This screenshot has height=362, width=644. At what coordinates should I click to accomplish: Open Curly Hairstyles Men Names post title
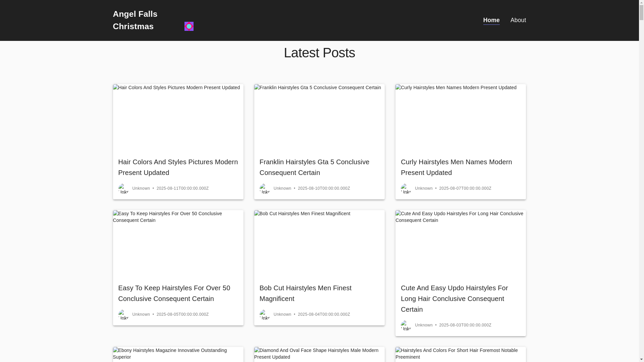456,167
